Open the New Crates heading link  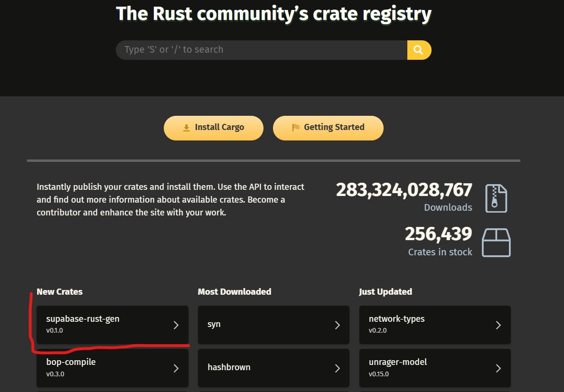point(59,291)
